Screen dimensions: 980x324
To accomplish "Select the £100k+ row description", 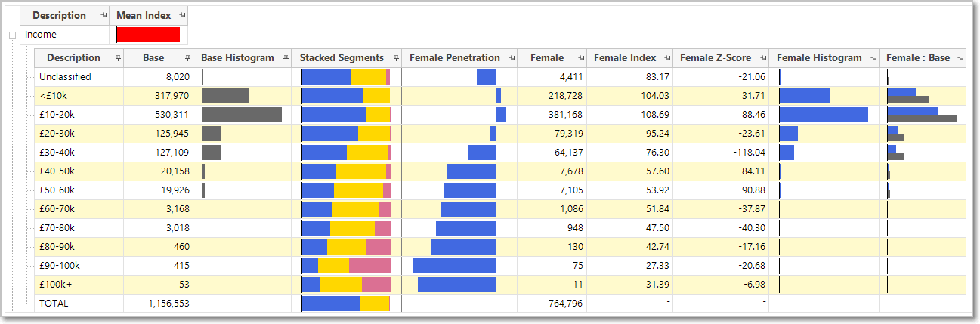I will point(54,285).
